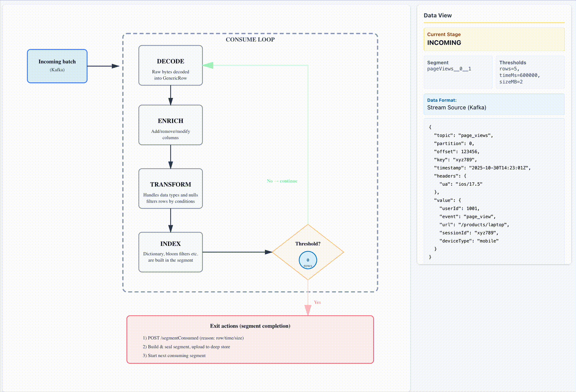
Task: Open the Exit actions segment completion box
Action: click(250, 340)
